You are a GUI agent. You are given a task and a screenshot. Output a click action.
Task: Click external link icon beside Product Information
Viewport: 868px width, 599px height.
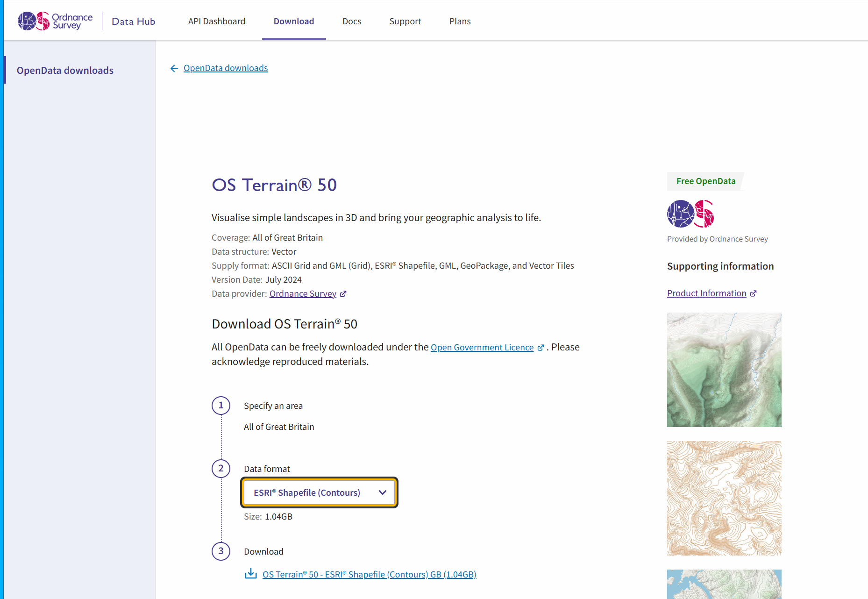point(753,293)
